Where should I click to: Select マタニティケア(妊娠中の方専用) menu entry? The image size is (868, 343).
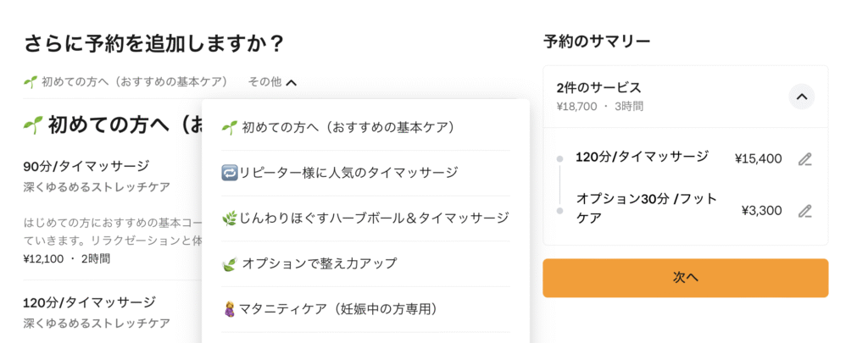tap(365, 309)
